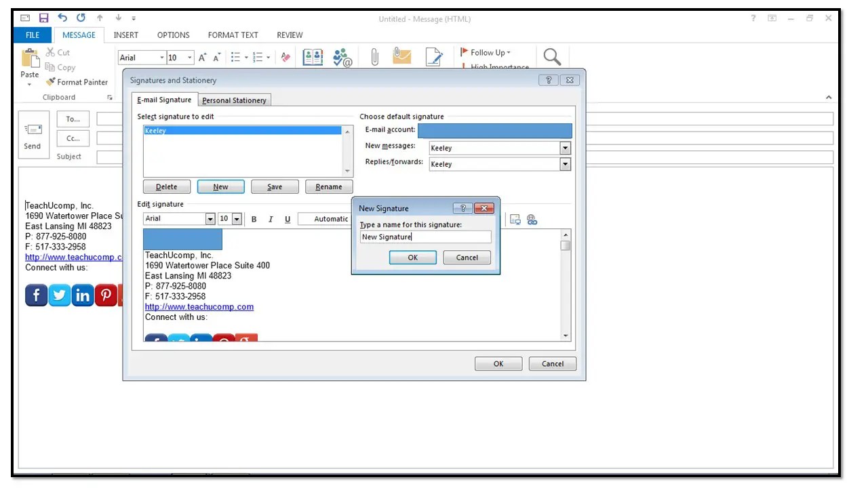Screen dimensions: 868x488
Task: Click the Attach Item envelope icon
Action: coord(401,56)
